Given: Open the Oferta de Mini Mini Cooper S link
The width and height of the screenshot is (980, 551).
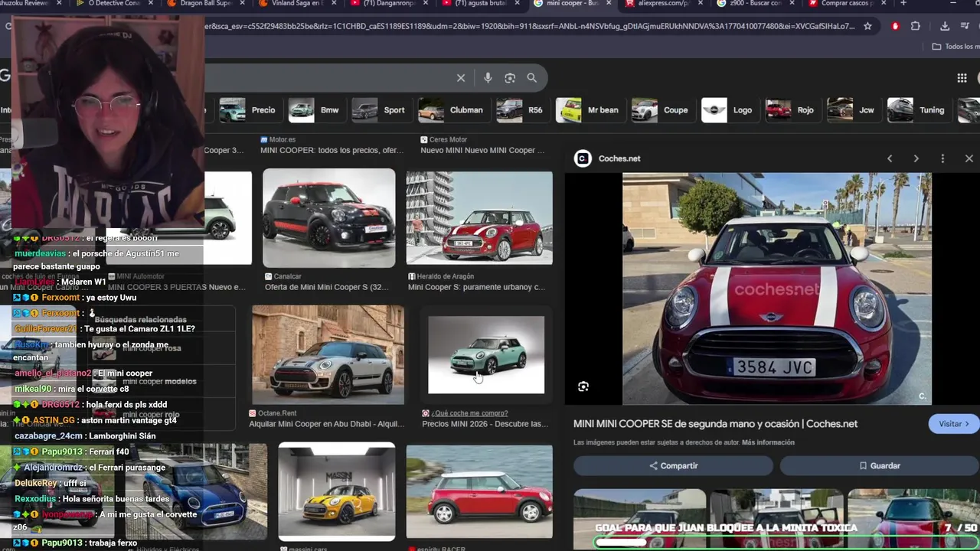Looking at the screenshot, I should click(x=327, y=288).
